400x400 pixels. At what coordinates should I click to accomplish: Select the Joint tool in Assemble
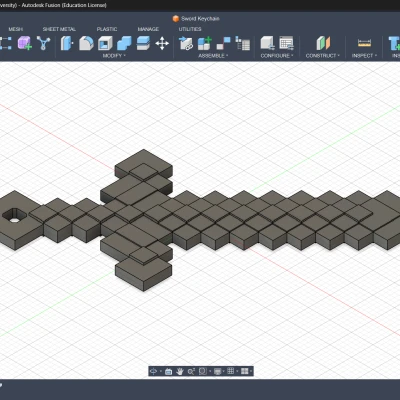(x=223, y=43)
